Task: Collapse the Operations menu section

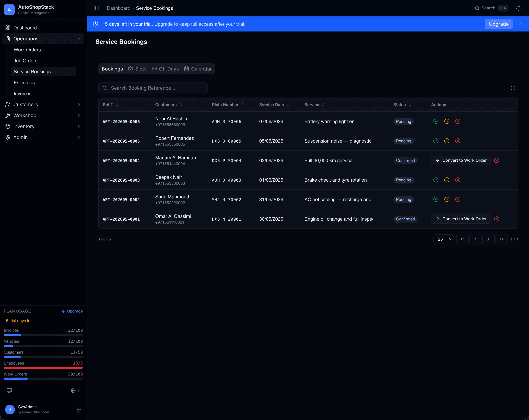Action: click(x=43, y=39)
